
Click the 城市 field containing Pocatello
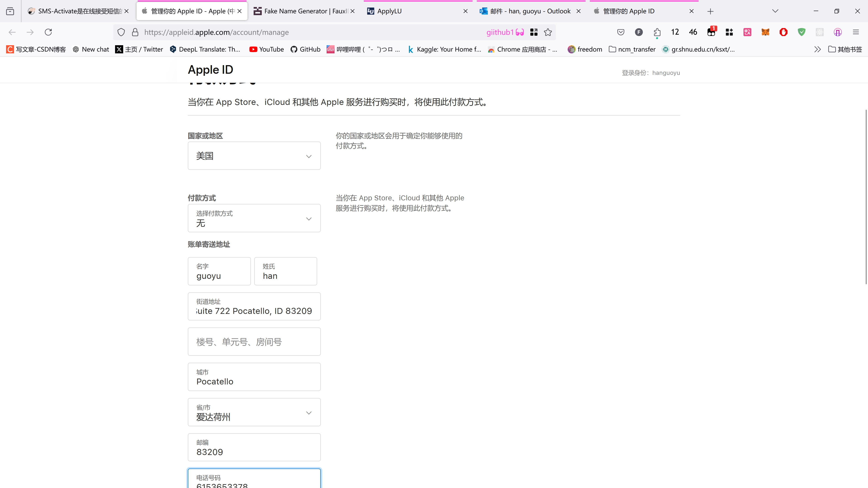(x=254, y=377)
